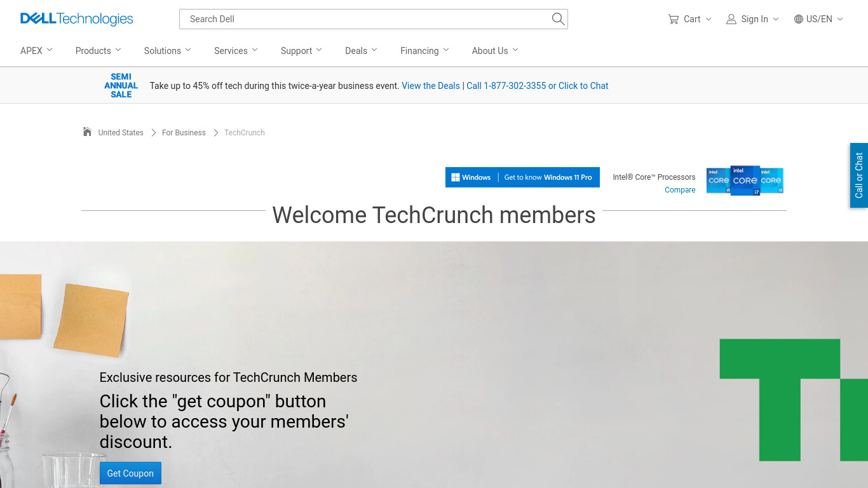Click the Intel Core Processors label

point(654,177)
